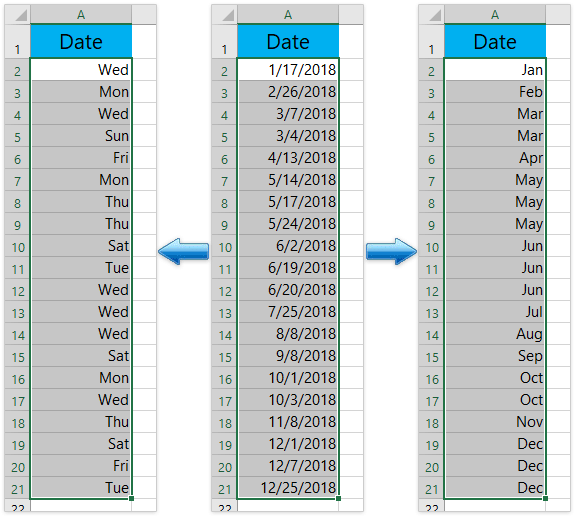Click the right-pointing blue arrow
The height and width of the screenshot is (519, 577).
click(391, 251)
